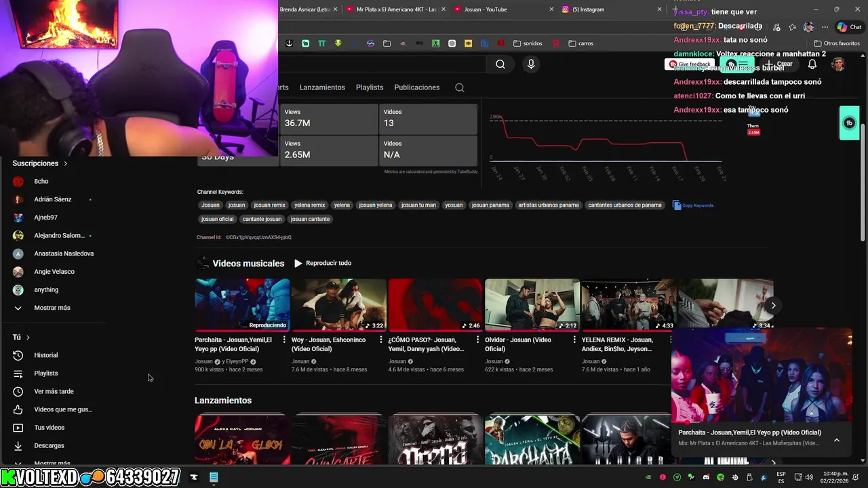The image size is (868, 488).
Task: Open the volume speaker tray icon
Action: [809, 477]
